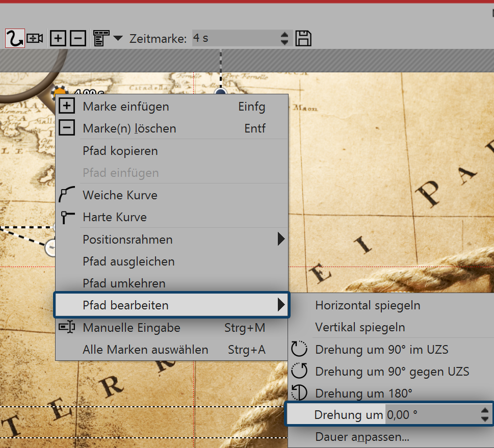Open the dropdown arrow next to list icon
Viewport: 494px width, 448px height.
point(117,39)
